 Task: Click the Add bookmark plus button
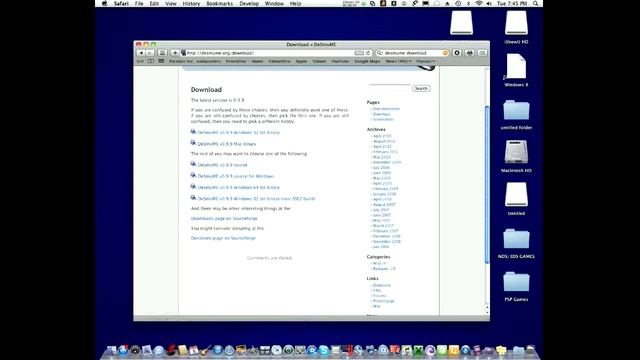(175, 53)
